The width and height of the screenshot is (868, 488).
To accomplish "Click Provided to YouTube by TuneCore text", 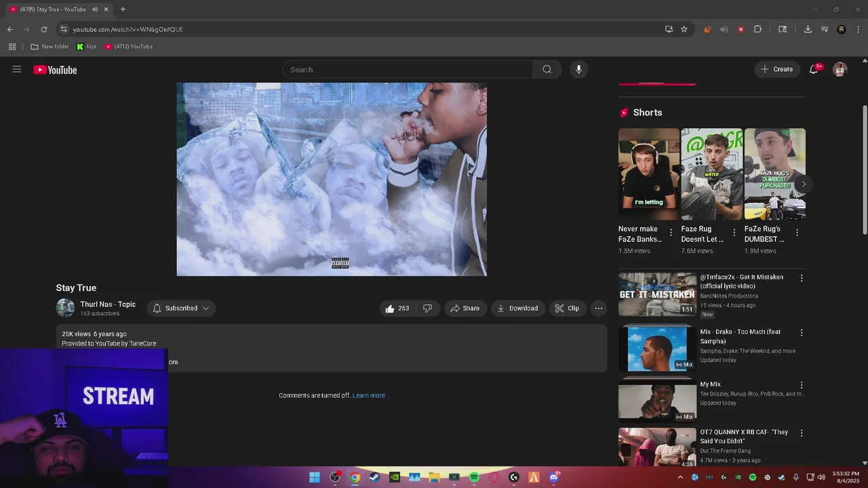I will pos(109,344).
